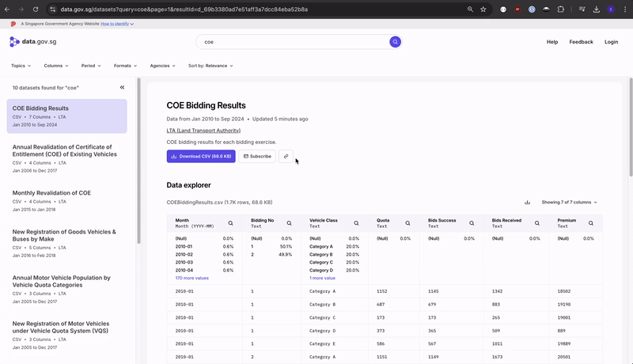Open the browser profile avatar
The image size is (633, 364).
[611, 9]
